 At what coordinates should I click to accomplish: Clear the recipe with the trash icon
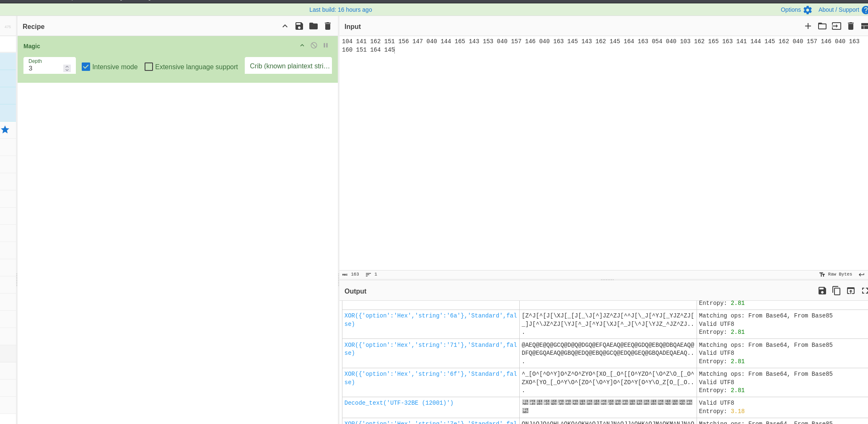(328, 26)
